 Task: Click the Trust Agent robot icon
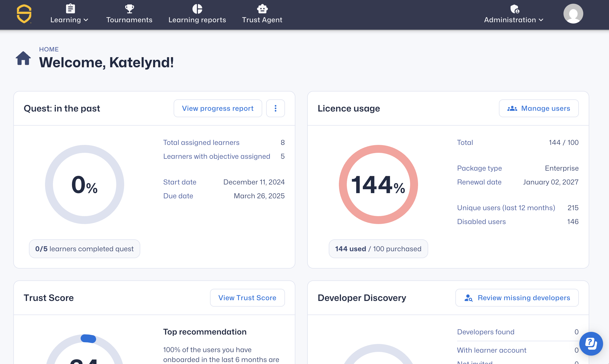point(262,9)
